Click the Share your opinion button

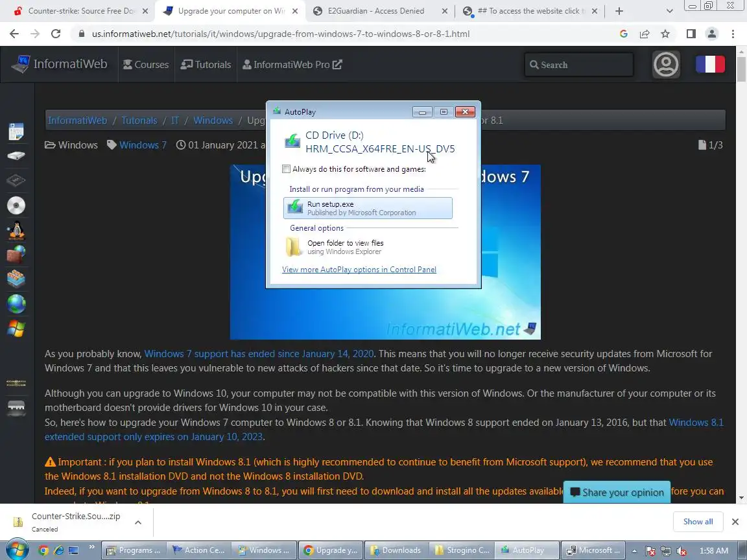(617, 493)
